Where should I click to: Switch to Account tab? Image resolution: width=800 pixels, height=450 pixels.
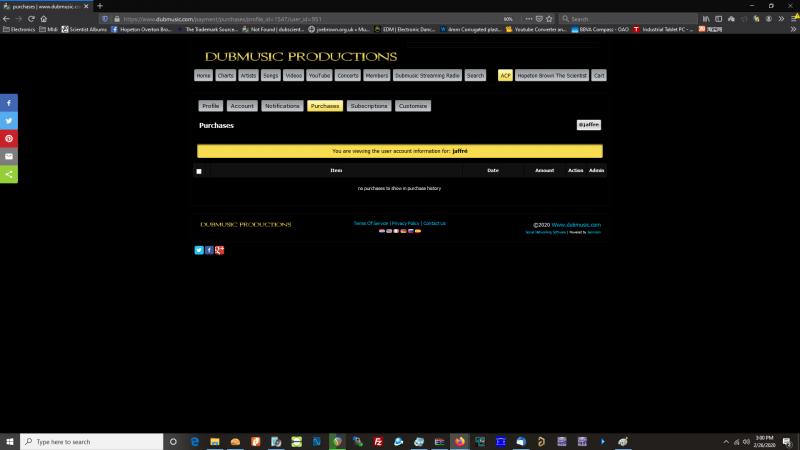[242, 106]
